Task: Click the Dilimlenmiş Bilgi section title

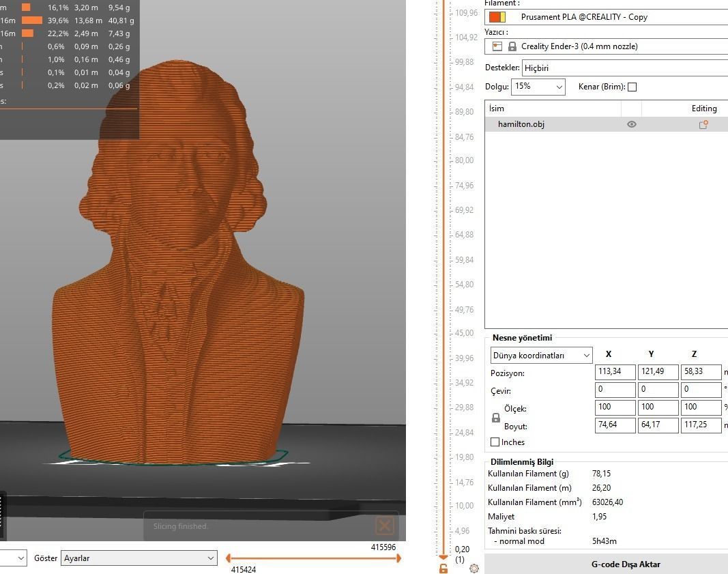Action: pos(522,462)
